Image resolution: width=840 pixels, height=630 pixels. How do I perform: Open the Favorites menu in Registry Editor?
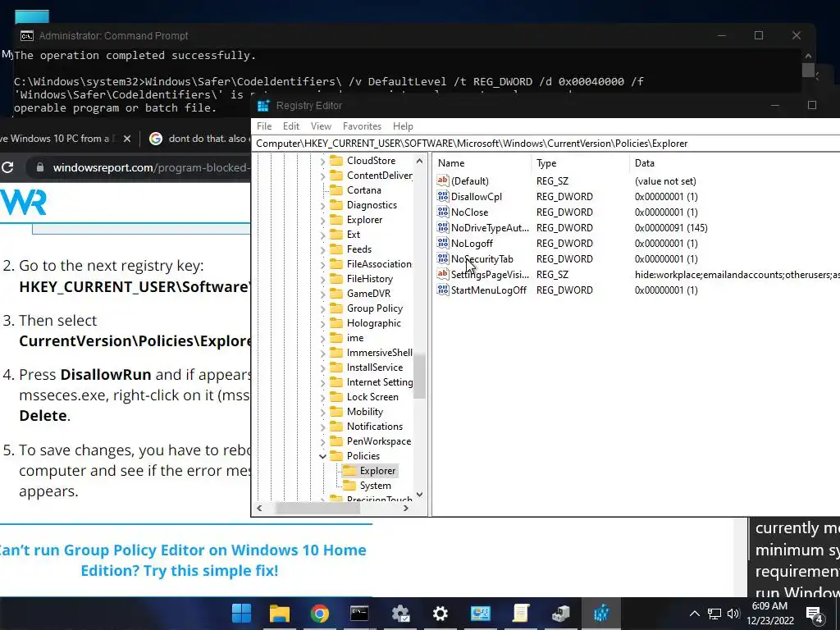click(x=362, y=126)
